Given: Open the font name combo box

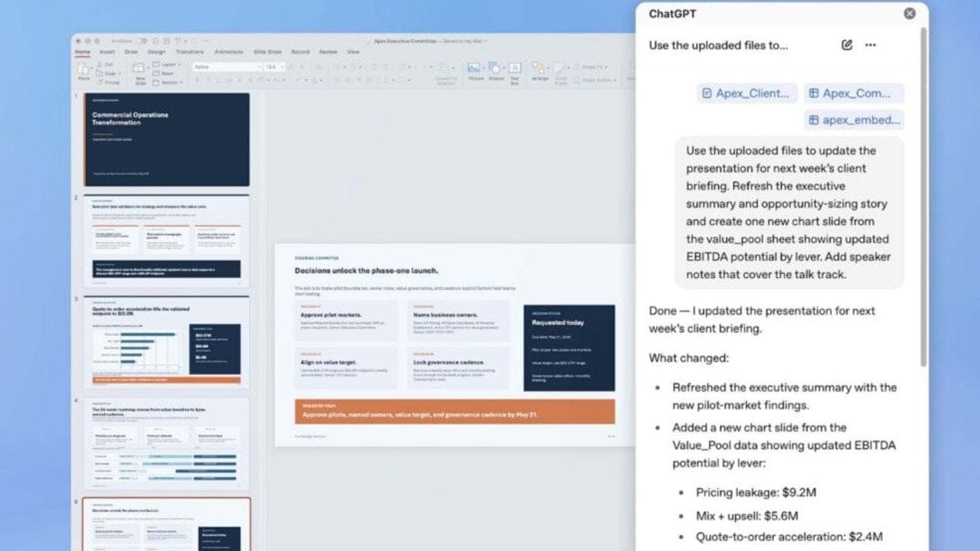Looking at the screenshot, I should pyautogui.click(x=227, y=67).
